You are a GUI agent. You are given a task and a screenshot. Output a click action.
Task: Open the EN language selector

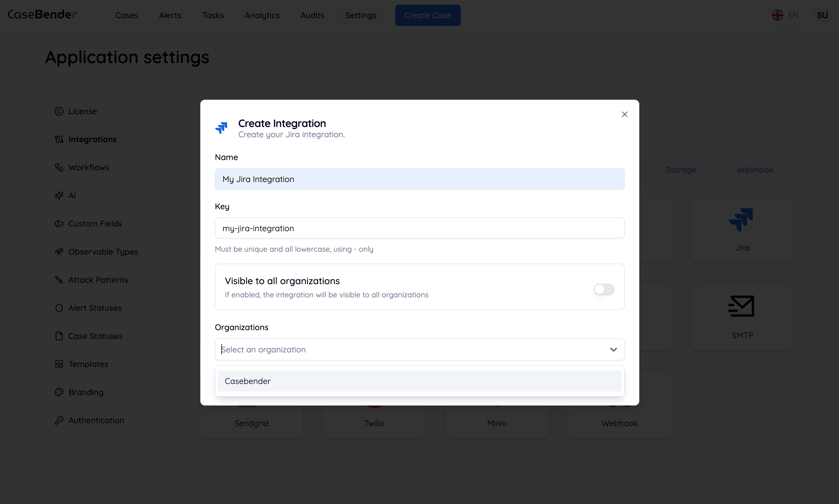(786, 15)
